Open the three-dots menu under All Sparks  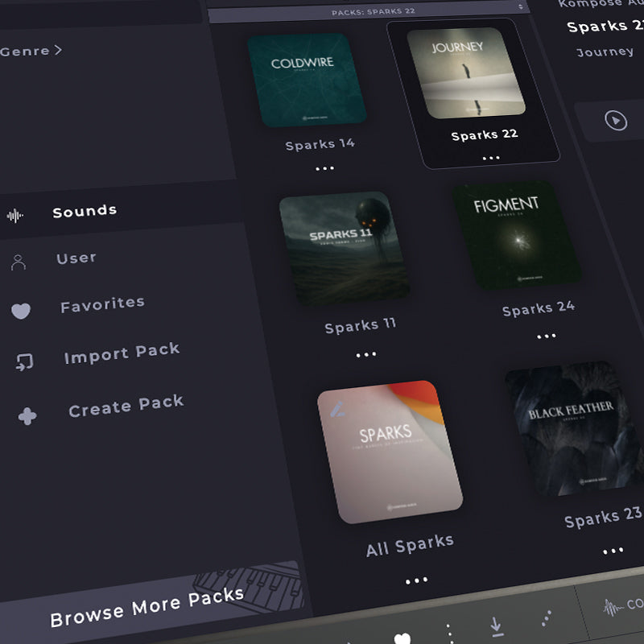pos(416,580)
